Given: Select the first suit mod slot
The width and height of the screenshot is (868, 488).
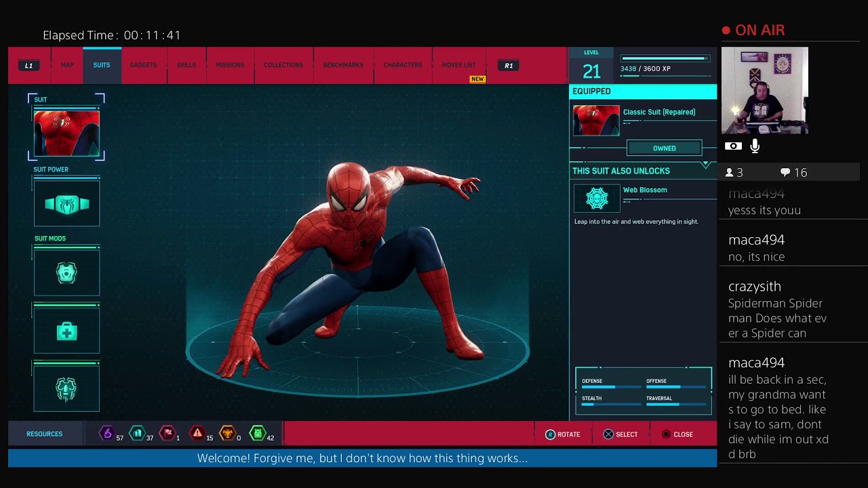Looking at the screenshot, I should (66, 273).
